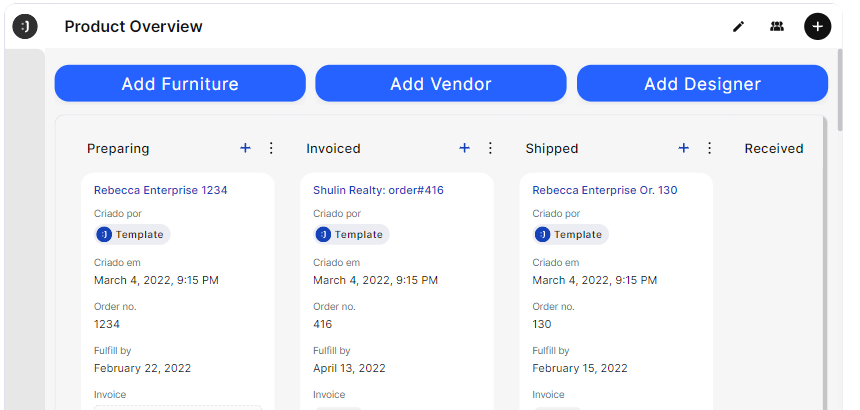
Task: Open Rebecca Enterprise 1234 card
Action: click(161, 190)
